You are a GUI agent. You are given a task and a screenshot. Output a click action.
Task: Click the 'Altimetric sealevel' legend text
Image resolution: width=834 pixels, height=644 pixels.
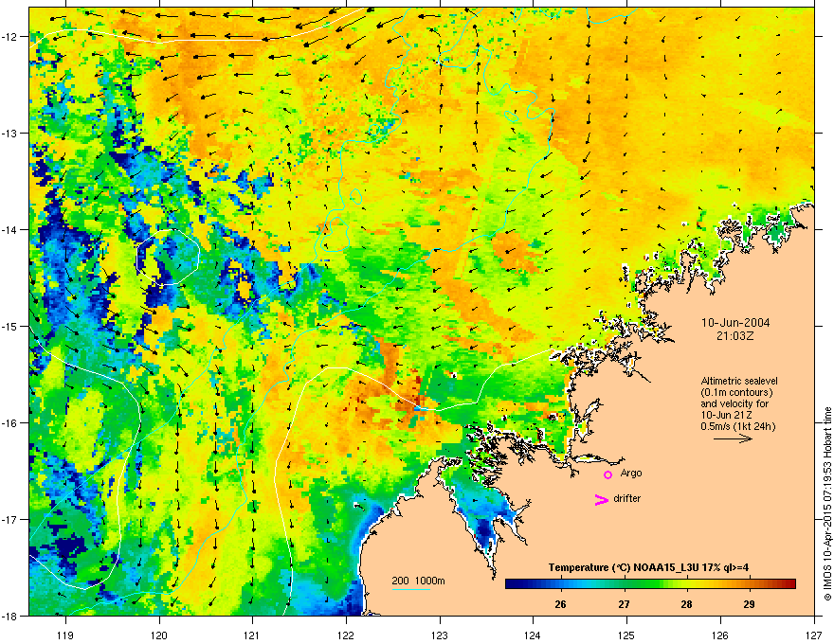click(x=739, y=381)
